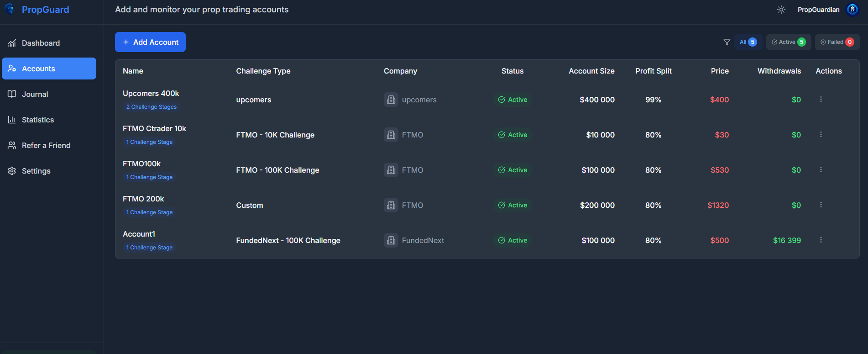Open actions menu for Account1
The width and height of the screenshot is (868, 354).
821,240
